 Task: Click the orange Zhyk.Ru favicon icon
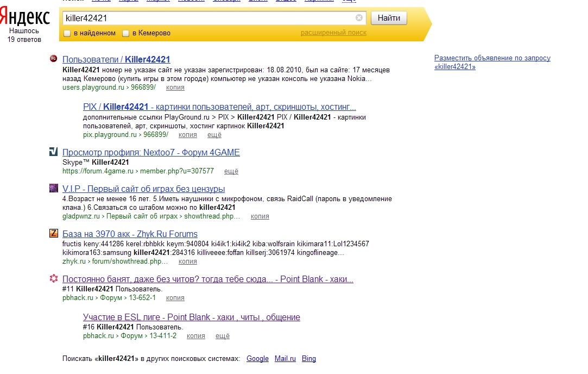[53, 234]
